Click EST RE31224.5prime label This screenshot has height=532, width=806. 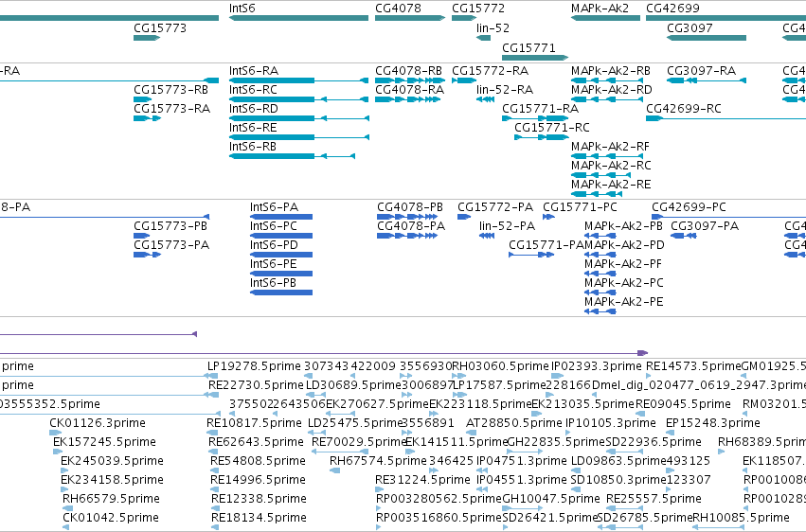click(x=423, y=481)
